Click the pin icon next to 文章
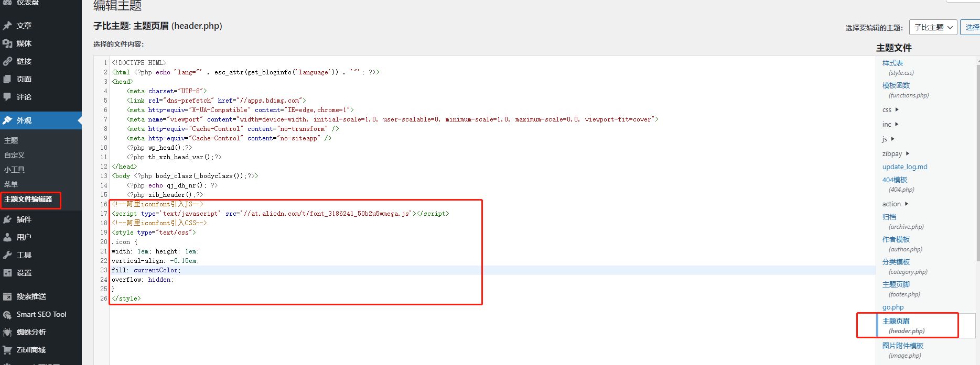The width and height of the screenshot is (980, 365). pyautogui.click(x=7, y=26)
